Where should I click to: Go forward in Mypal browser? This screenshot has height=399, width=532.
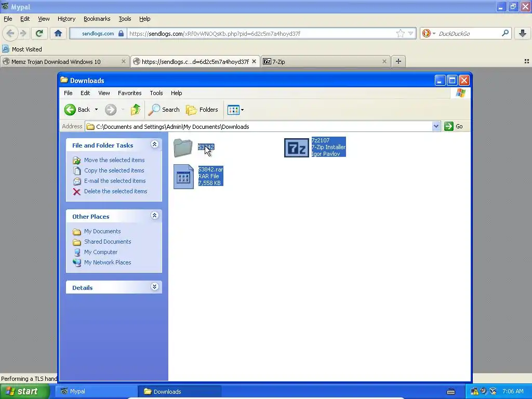[x=23, y=33]
